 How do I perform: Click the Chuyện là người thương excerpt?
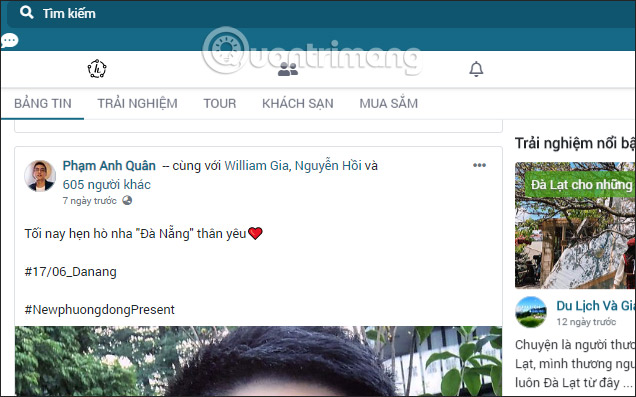pyautogui.click(x=575, y=364)
